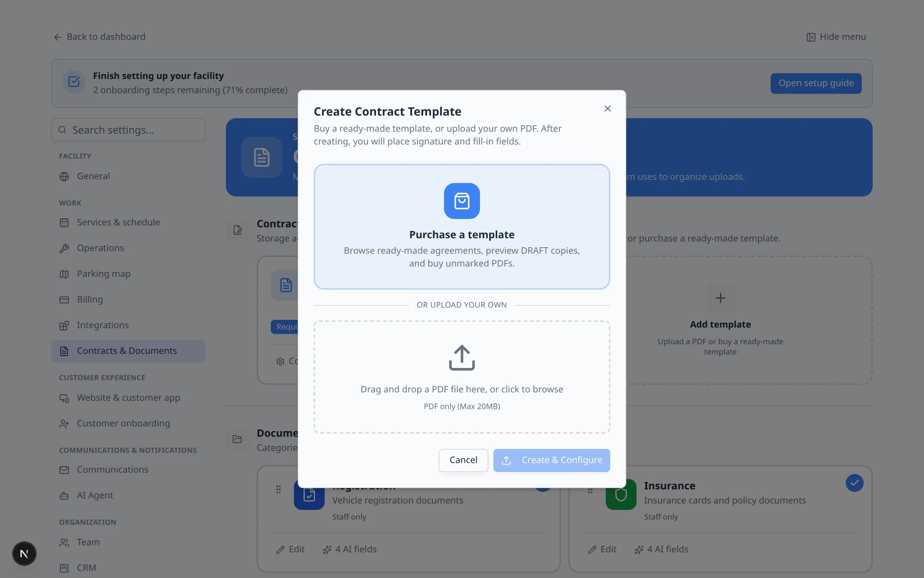Open setup guide

816,83
